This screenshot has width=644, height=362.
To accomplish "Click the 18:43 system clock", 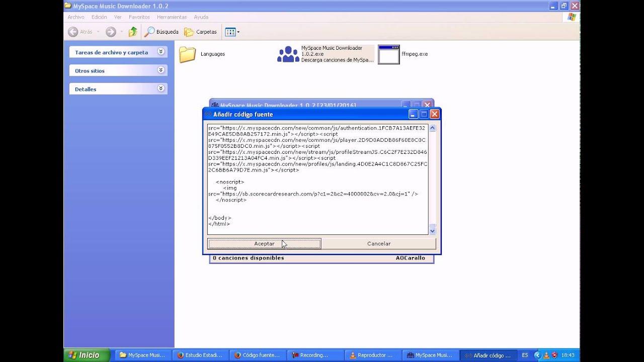I will coord(568,355).
